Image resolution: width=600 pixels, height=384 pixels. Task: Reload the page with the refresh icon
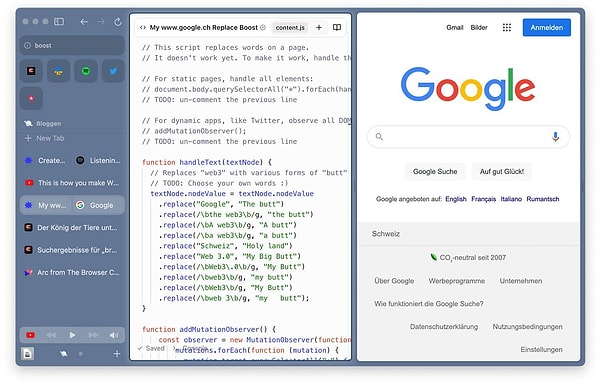click(118, 22)
